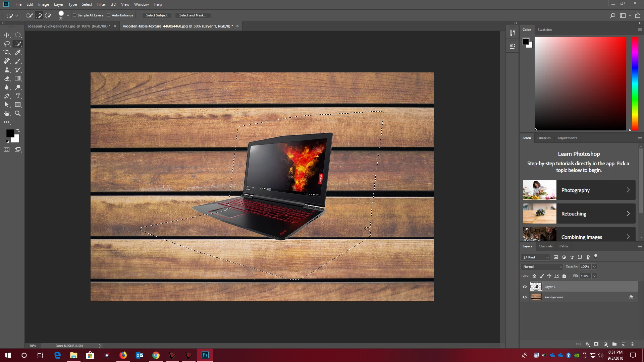Open the Filter menu
Image resolution: width=644 pixels, height=362 pixels.
point(101,4)
